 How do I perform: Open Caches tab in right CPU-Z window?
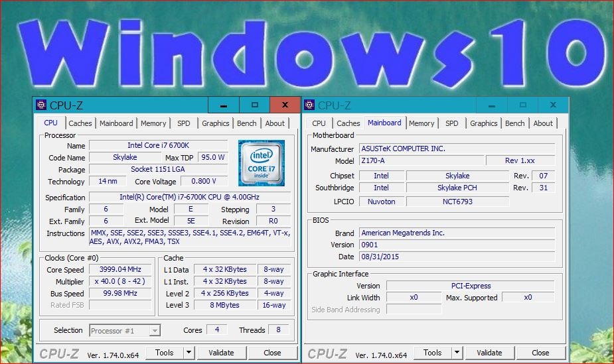click(348, 123)
